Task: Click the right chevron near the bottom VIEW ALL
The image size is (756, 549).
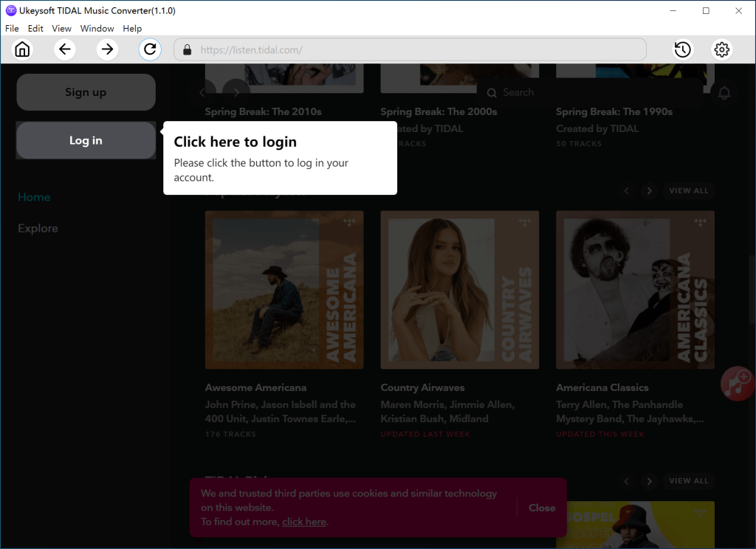Action: [x=649, y=480]
